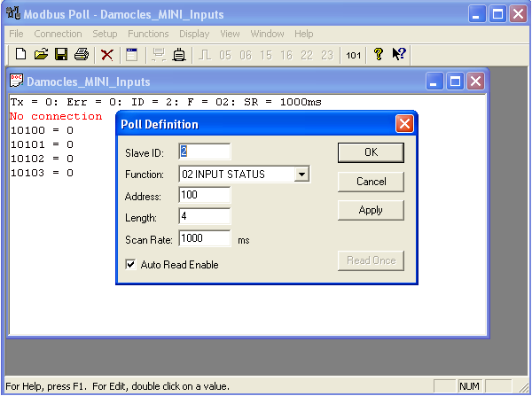Click the NUM status bar indicator
Viewport: 532px width, 396px height.
pyautogui.click(x=469, y=386)
